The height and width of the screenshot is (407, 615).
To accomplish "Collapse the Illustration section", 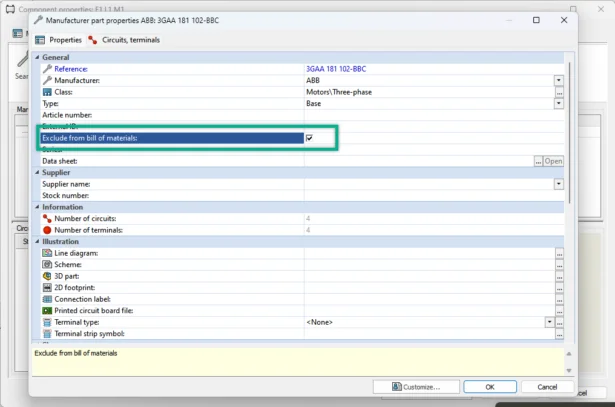I will 36,241.
